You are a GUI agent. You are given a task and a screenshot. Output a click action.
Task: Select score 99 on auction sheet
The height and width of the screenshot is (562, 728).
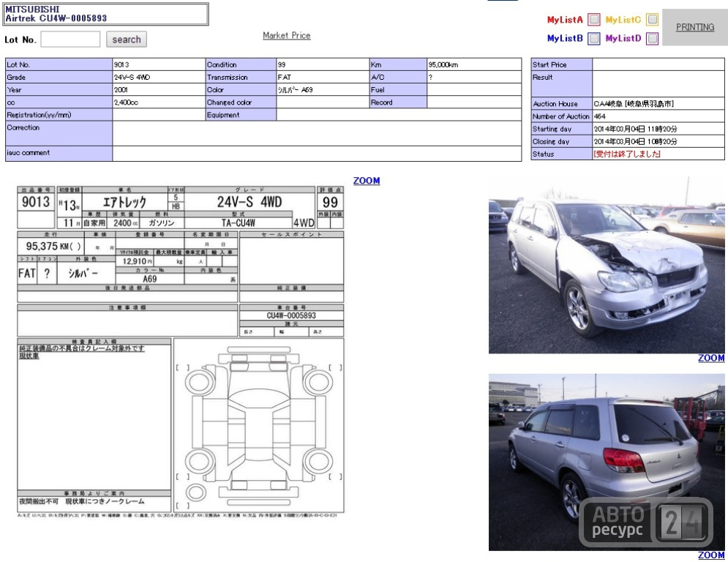(330, 202)
